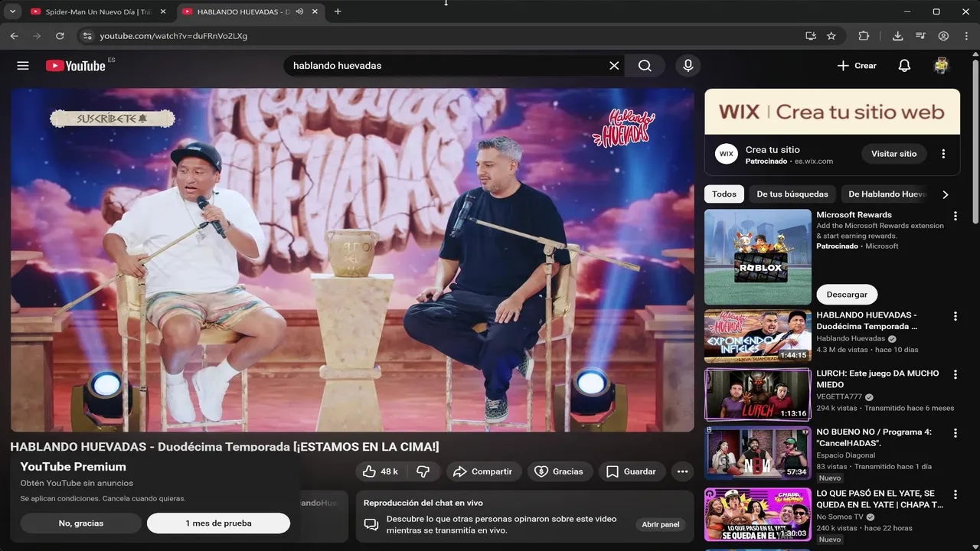This screenshot has height=551, width=980.
Task: Open Chrome extensions puzzle icon
Action: click(x=864, y=36)
